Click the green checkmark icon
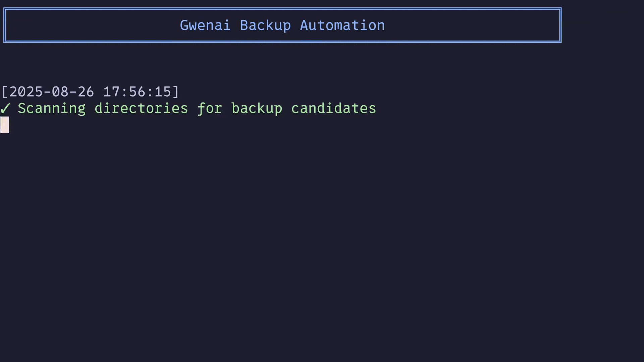644x362 pixels. (x=5, y=109)
